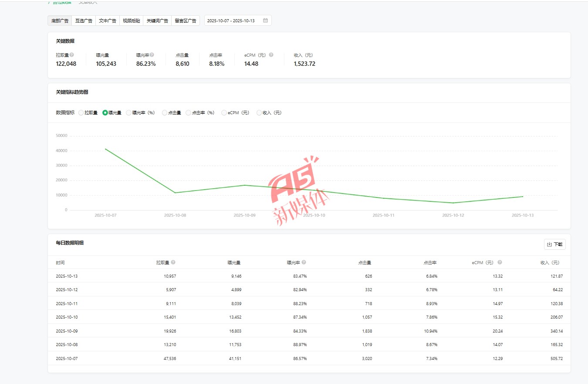This screenshot has width=588, height=384.
Task: Click help icon beside eCPM in 关键数据
Action: 271,55
